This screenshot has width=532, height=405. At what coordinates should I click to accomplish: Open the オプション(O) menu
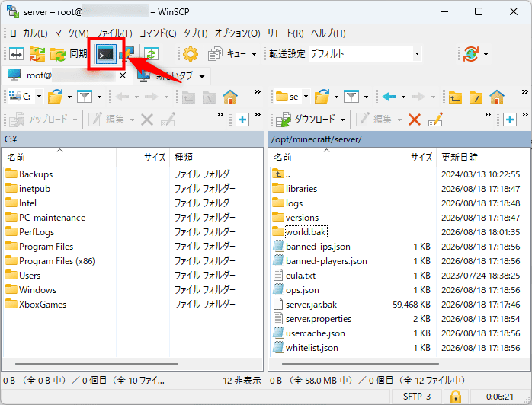pyautogui.click(x=237, y=33)
